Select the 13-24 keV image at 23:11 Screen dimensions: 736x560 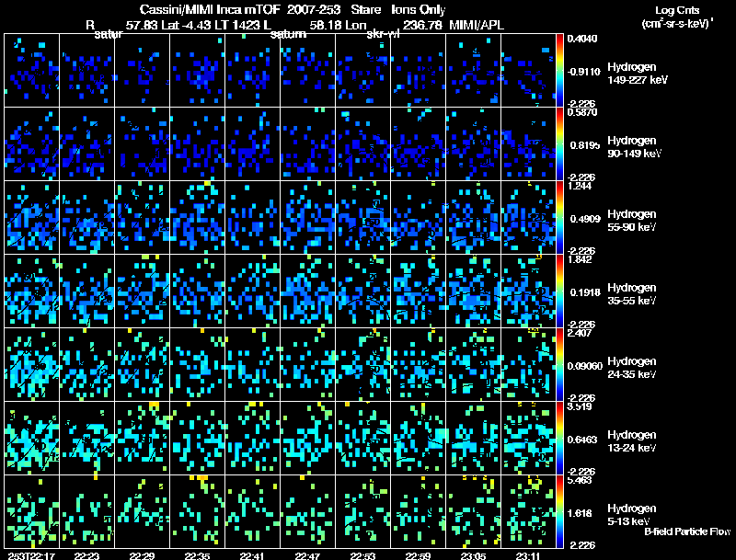(528, 439)
